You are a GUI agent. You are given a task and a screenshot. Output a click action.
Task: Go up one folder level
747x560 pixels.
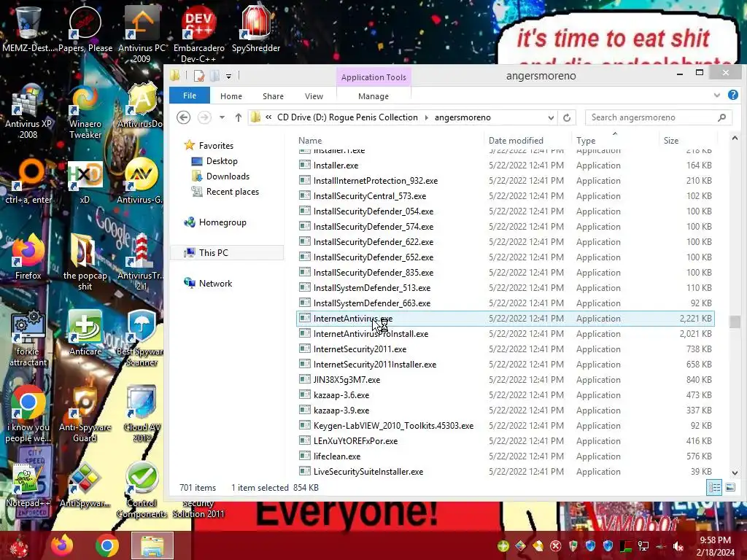pyautogui.click(x=239, y=117)
